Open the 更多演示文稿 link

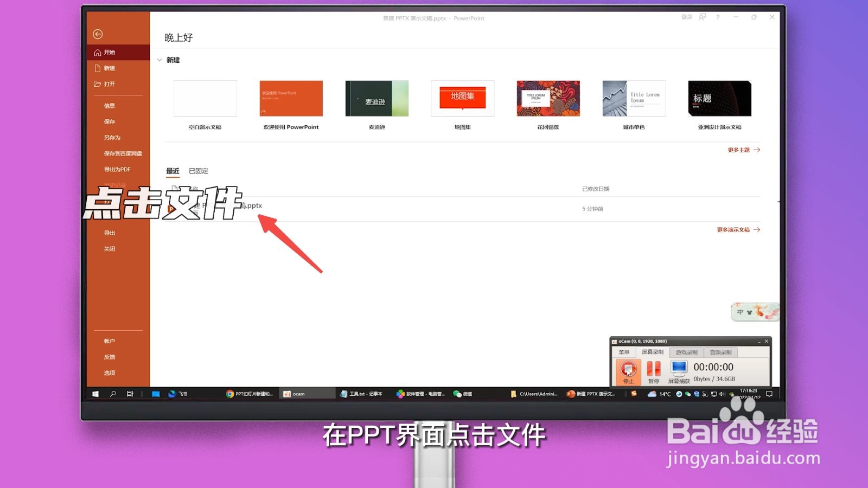point(738,230)
